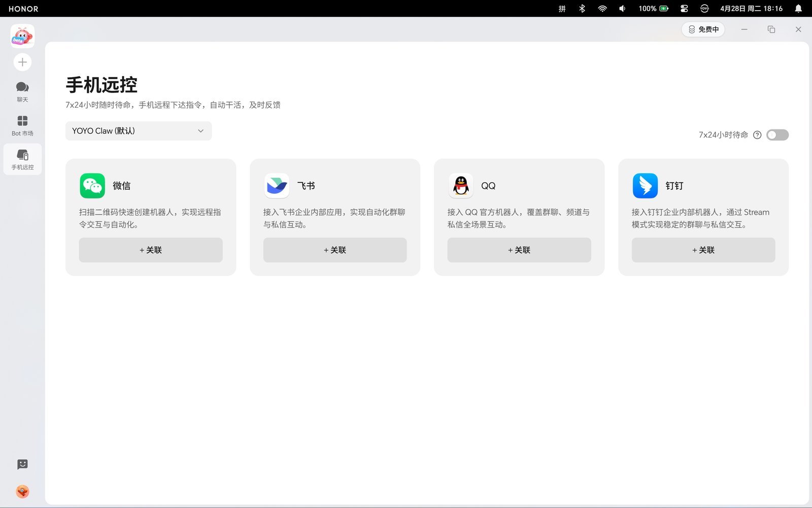Click the YOYO assistant menu bar icon
812x508 pixels.
click(x=704, y=9)
